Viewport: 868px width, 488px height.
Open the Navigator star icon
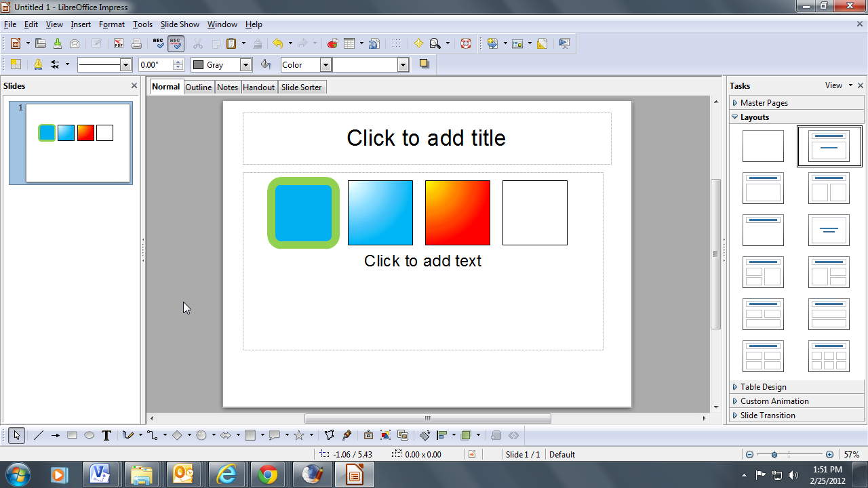[418, 43]
